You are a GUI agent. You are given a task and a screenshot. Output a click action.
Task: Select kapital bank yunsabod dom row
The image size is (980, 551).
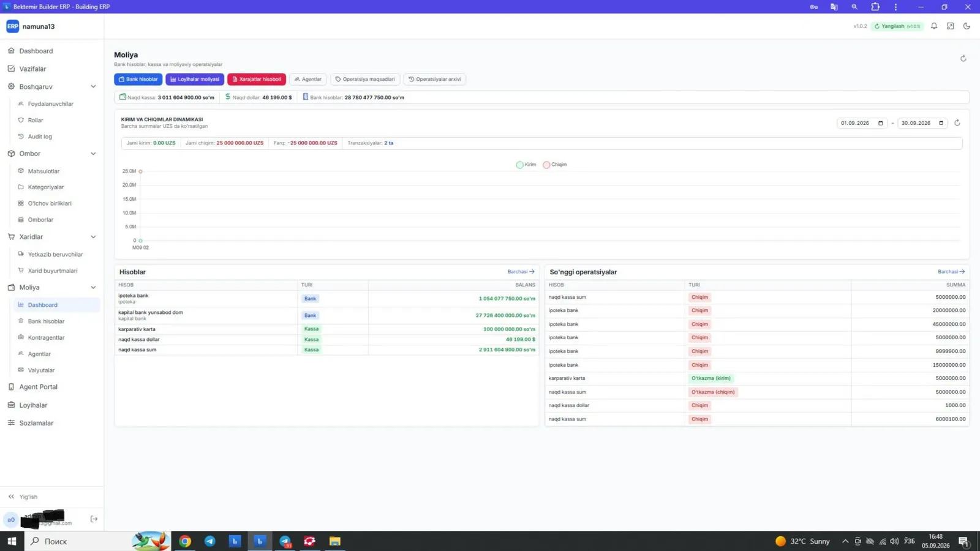(326, 315)
